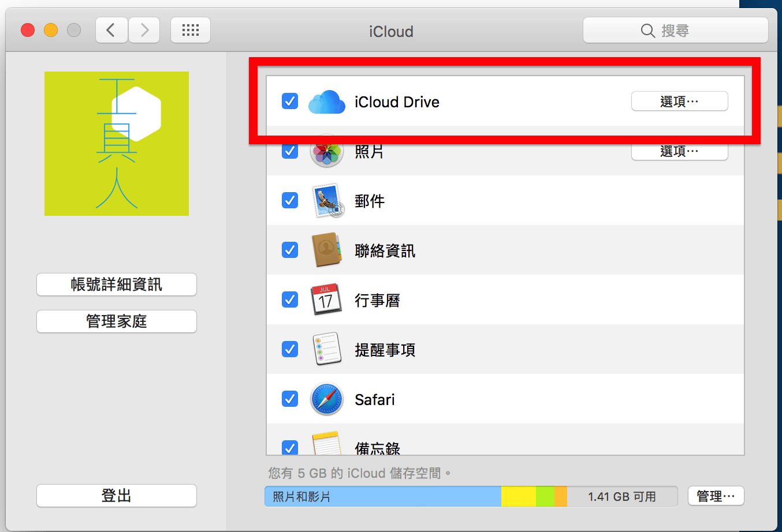This screenshot has height=532, width=782.
Task: Click the Photos pinwheel icon
Action: pos(327,151)
